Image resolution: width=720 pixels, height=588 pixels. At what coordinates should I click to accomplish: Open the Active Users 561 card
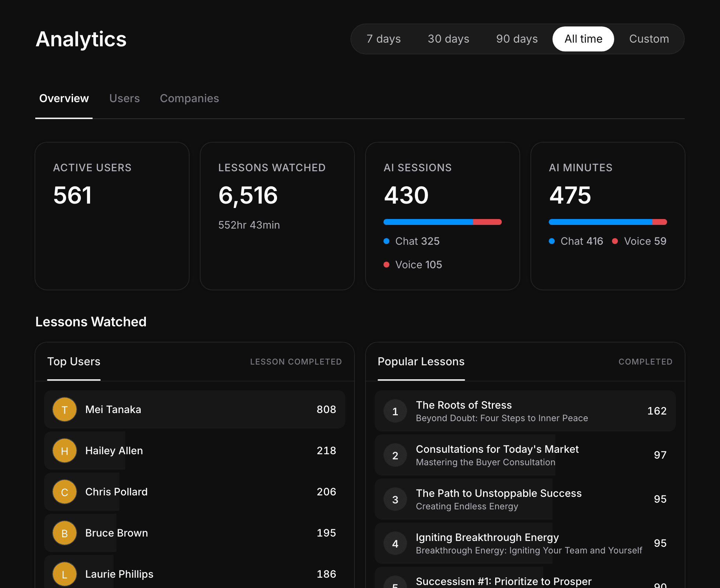[112, 216]
